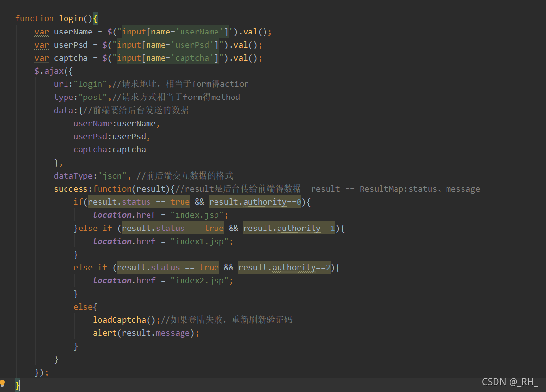Click the variable userPsd declaration
This screenshot has height=392, width=546.
click(x=71, y=45)
